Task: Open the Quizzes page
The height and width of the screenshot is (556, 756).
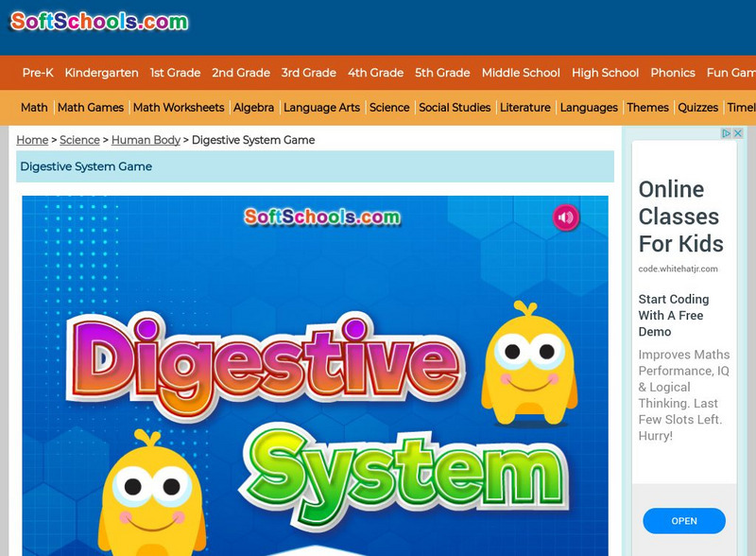Action: [697, 107]
